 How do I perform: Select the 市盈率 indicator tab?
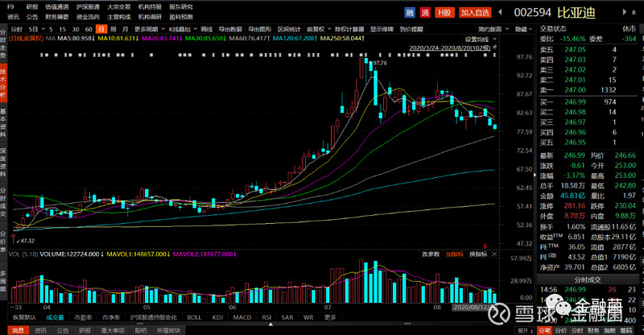83,317
